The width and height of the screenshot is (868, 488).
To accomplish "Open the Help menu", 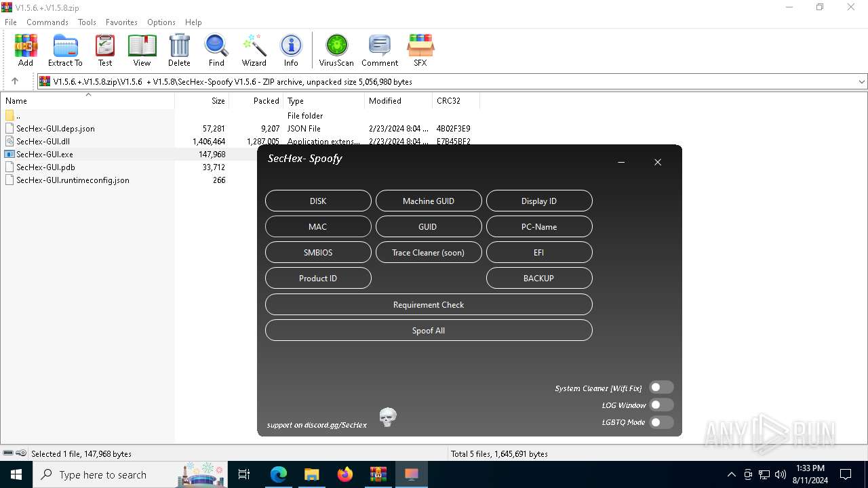I will 193,22.
